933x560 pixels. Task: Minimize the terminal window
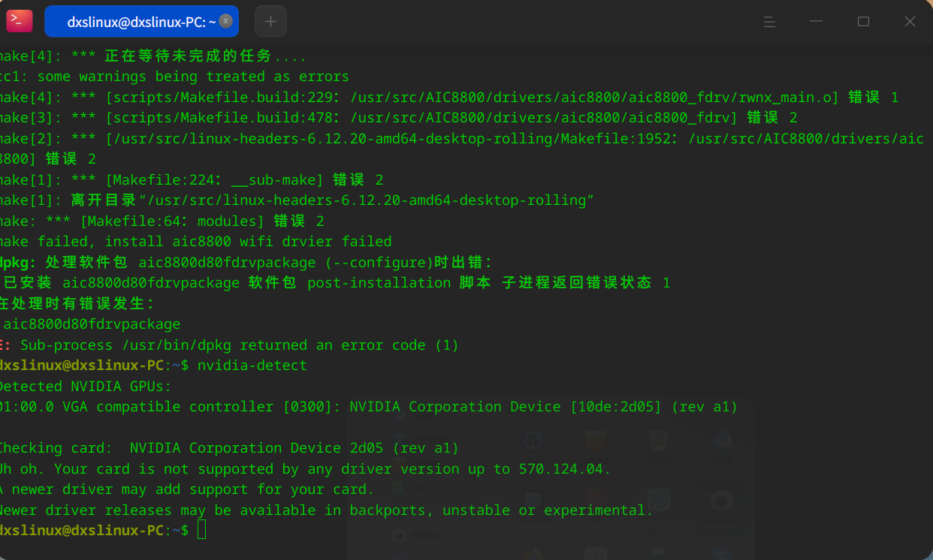point(817,22)
